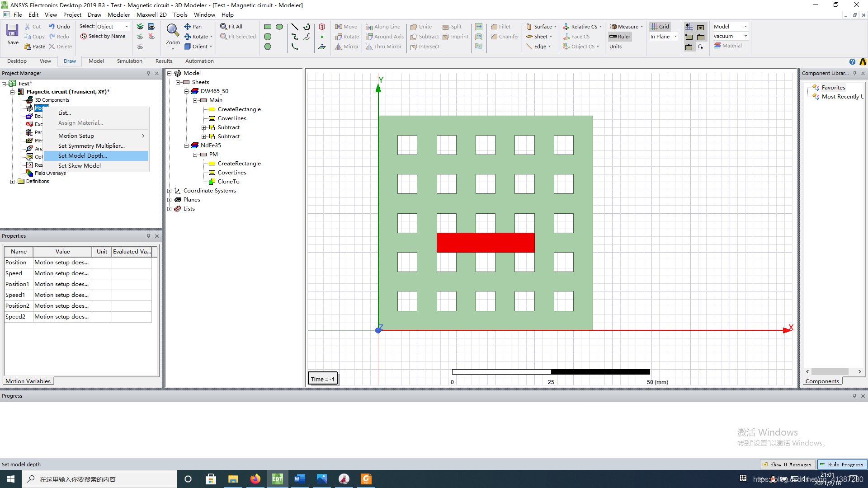The width and height of the screenshot is (868, 488).
Task: Expand the Coordinate Systems tree node
Action: [x=169, y=191]
